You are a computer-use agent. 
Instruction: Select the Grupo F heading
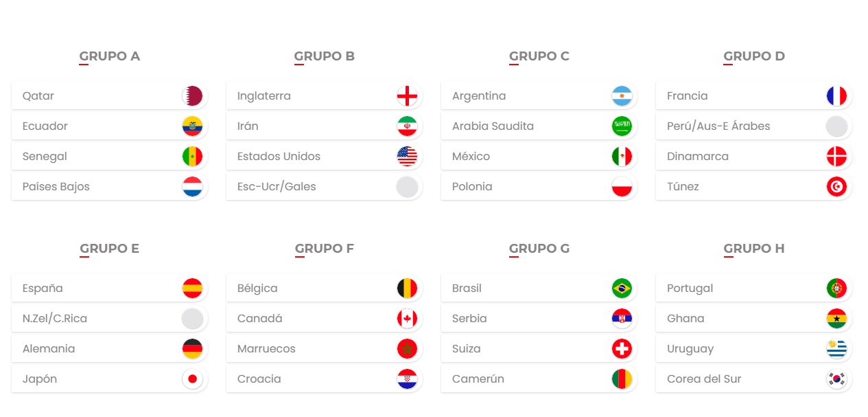click(x=325, y=249)
